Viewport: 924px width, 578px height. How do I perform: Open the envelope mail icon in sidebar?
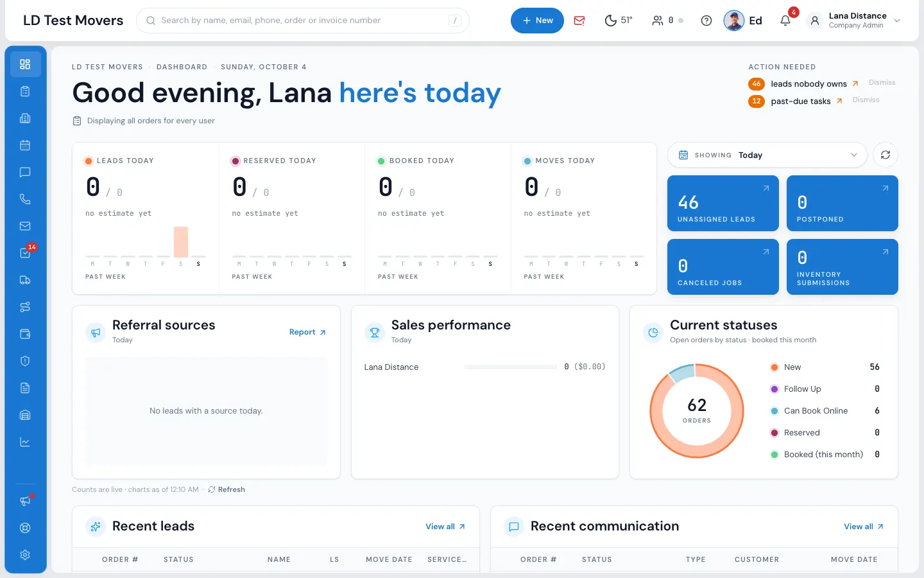25,226
